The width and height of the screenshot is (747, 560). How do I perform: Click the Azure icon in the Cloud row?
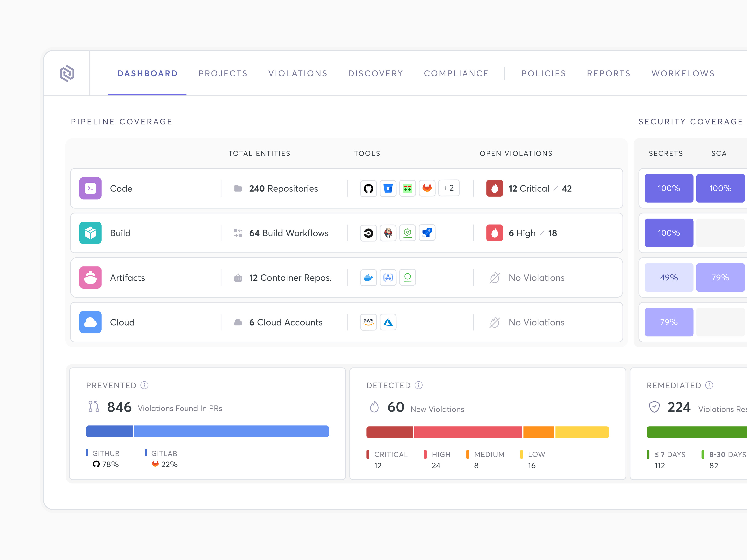point(388,322)
